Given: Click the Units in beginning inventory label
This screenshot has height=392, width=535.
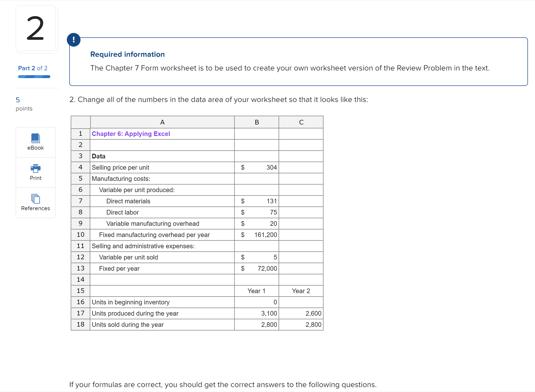Looking at the screenshot, I should click(131, 302).
